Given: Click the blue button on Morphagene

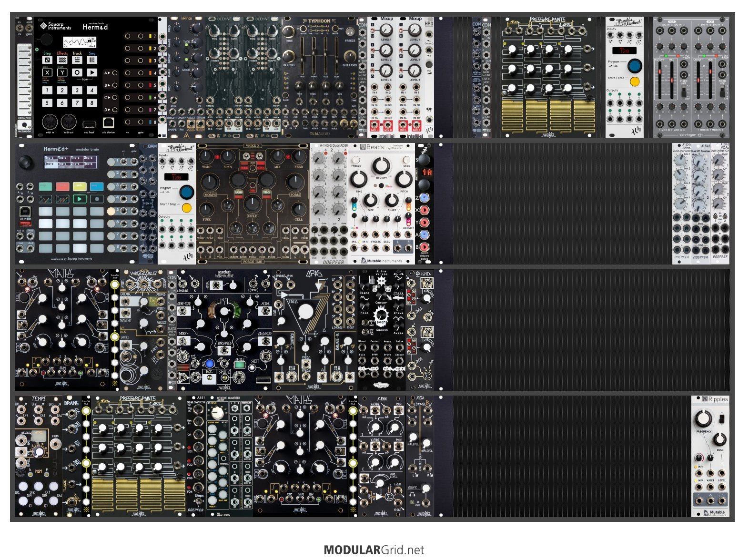Looking at the screenshot, I should point(209,364).
